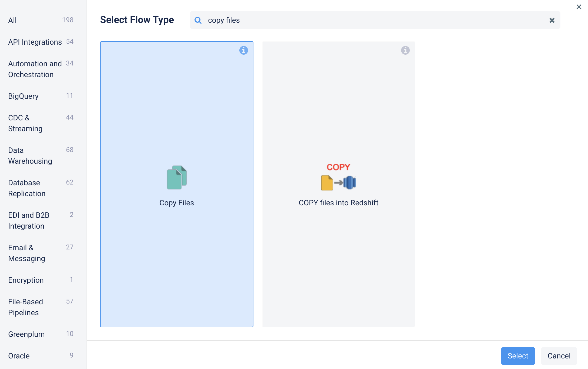Image resolution: width=588 pixels, height=369 pixels.
Task: Show the All flow types category
Action: [41, 20]
